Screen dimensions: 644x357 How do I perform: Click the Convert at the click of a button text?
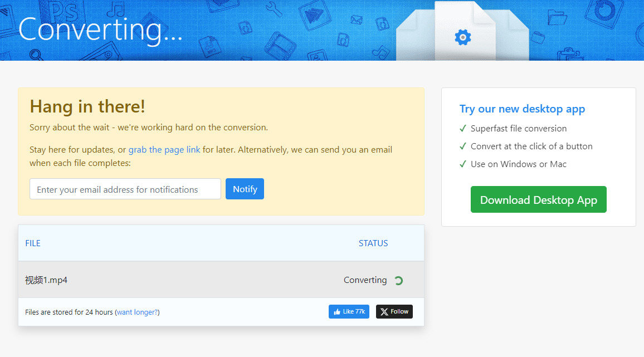531,146
